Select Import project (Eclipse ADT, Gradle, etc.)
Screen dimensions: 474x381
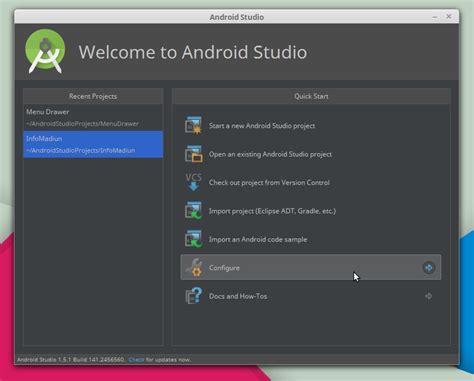311,211
